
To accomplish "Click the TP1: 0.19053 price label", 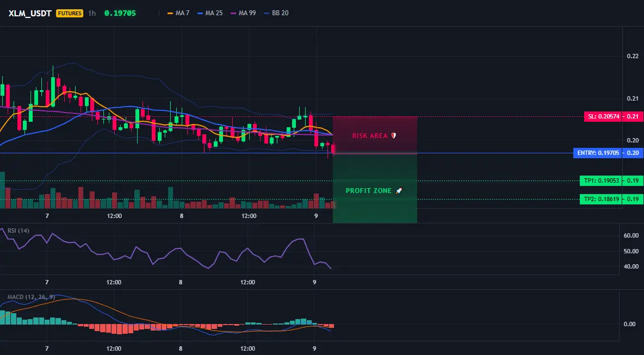I will [x=600, y=180].
